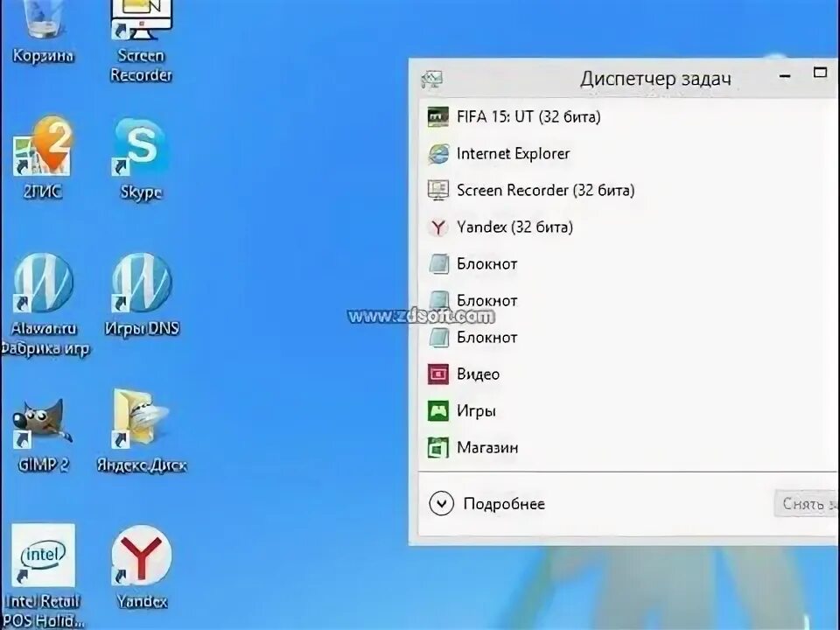Maximize the Диспетчер задач window
This screenshot has height=630, width=840.
click(820, 73)
